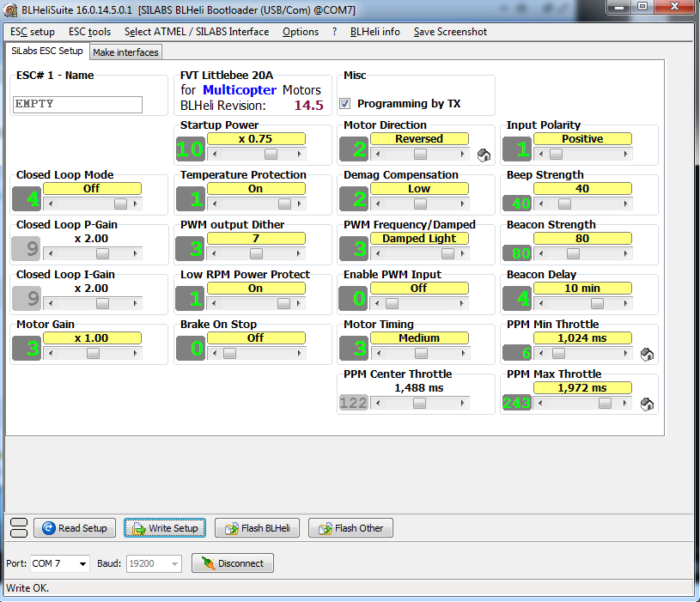Click the Flash BLHeli button

pyautogui.click(x=257, y=528)
